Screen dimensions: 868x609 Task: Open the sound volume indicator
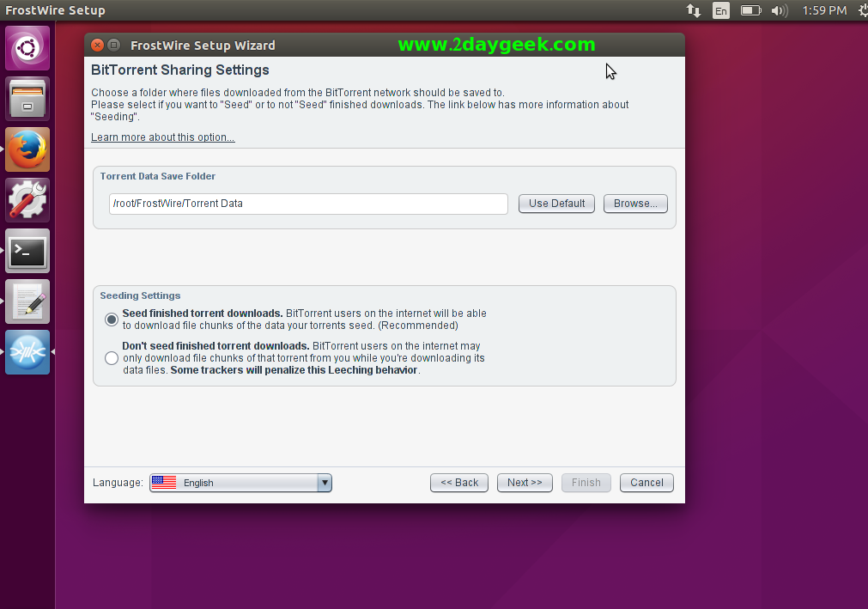(780, 10)
